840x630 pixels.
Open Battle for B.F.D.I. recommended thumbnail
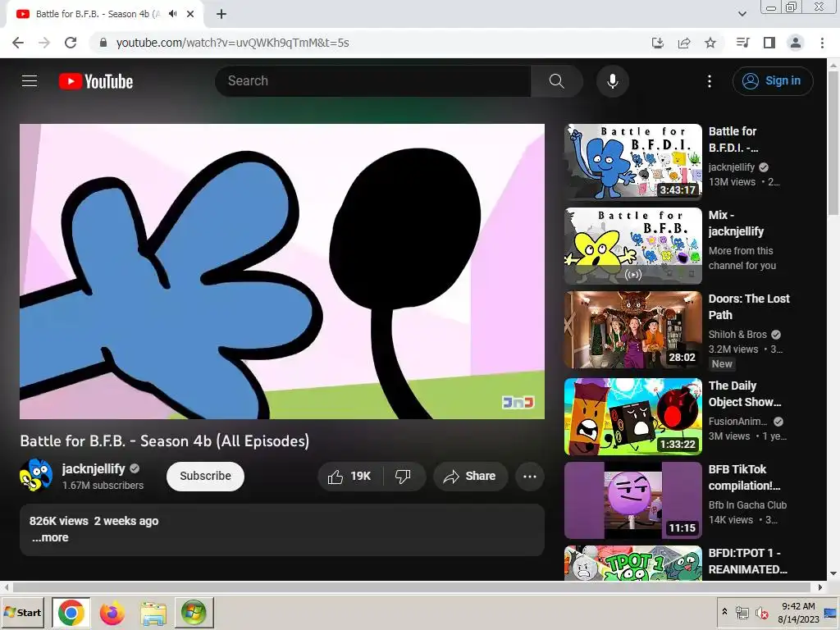click(x=632, y=162)
